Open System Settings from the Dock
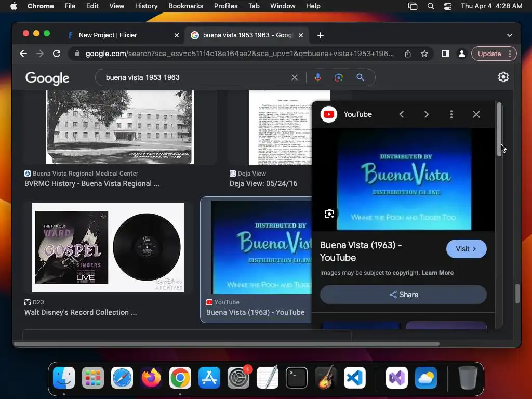Screen dimensions: 532x399 coord(238,378)
